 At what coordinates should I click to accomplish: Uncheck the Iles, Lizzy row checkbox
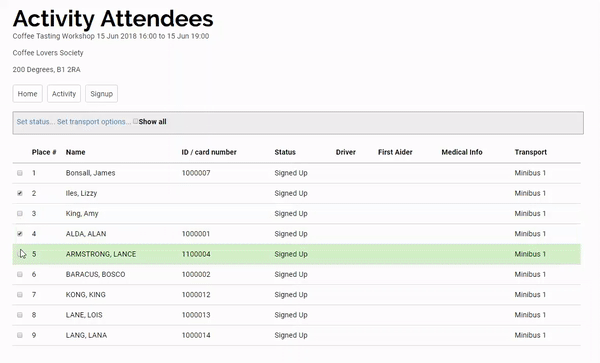tap(20, 193)
